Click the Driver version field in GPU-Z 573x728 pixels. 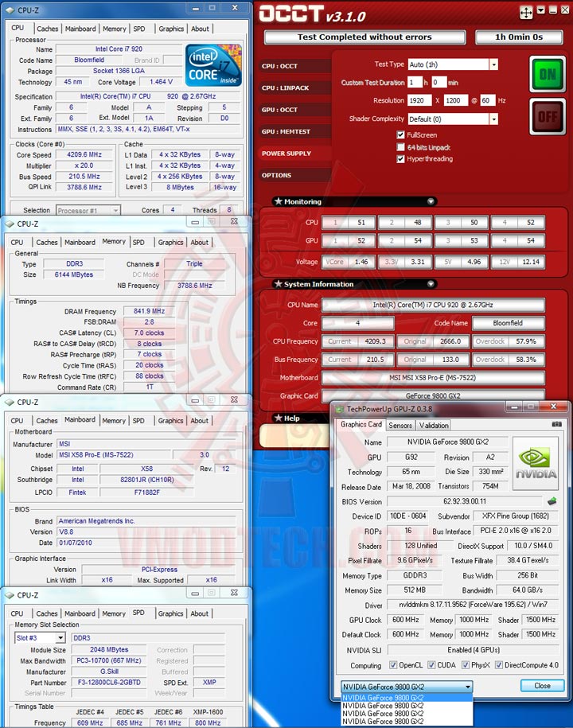tap(474, 605)
